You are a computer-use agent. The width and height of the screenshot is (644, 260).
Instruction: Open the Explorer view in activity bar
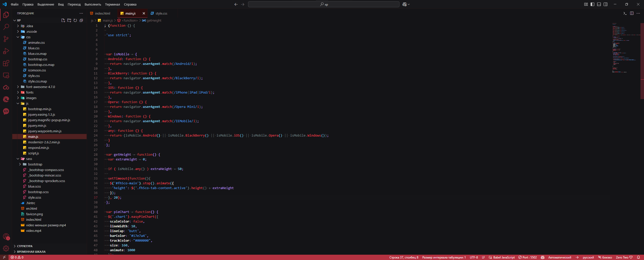click(x=6, y=15)
